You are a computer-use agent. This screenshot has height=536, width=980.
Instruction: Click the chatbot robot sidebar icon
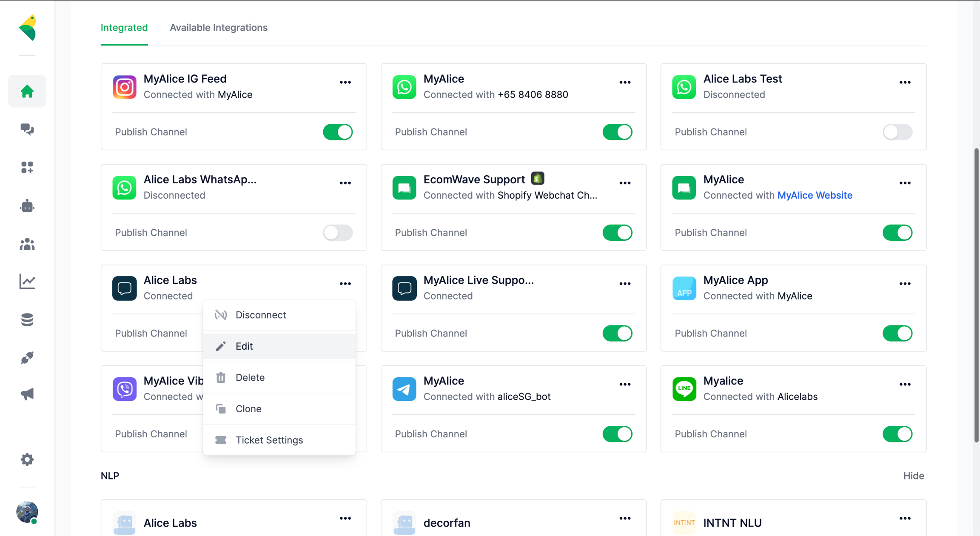(27, 206)
